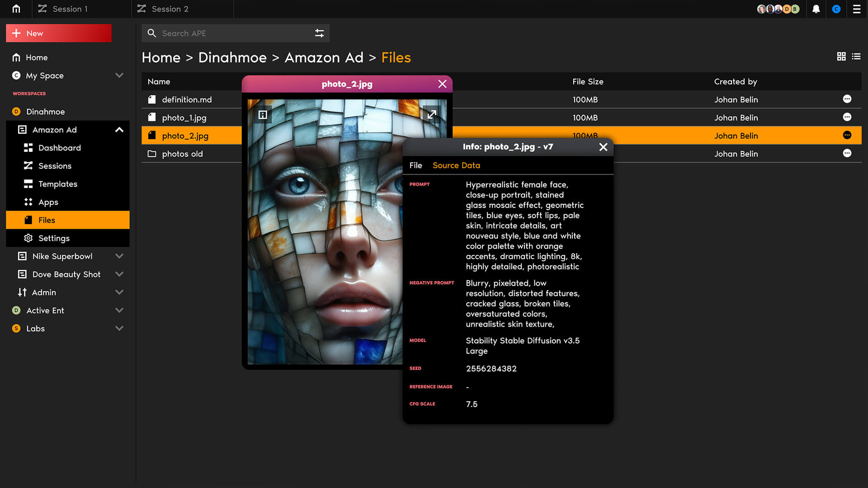
Task: Open Templates in the sidebar
Action: click(x=58, y=184)
